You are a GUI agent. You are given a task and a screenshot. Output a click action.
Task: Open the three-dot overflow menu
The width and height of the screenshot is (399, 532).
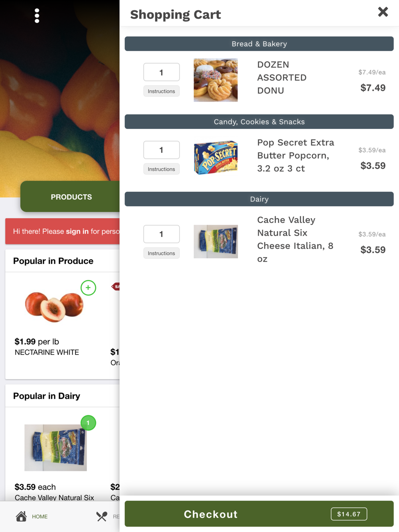point(37,16)
